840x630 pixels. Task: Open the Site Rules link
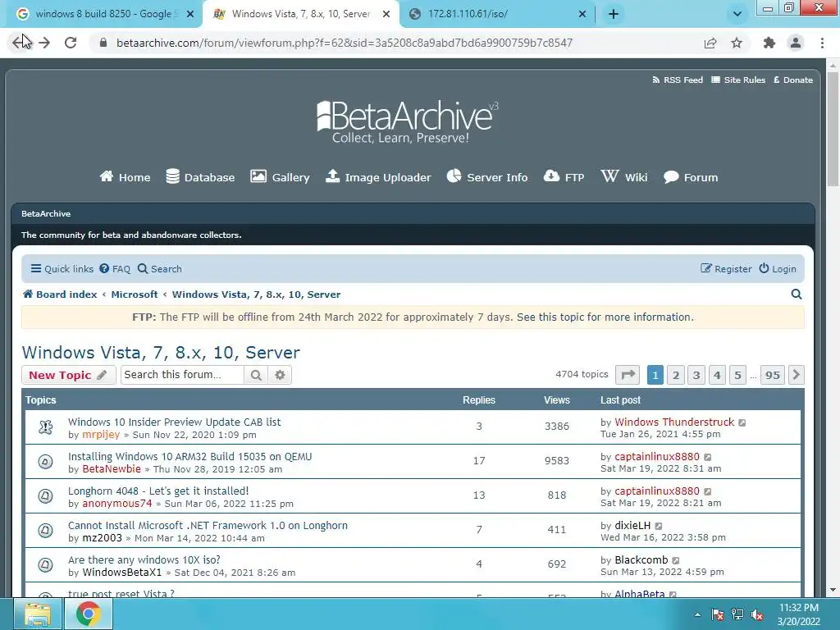tap(737, 80)
